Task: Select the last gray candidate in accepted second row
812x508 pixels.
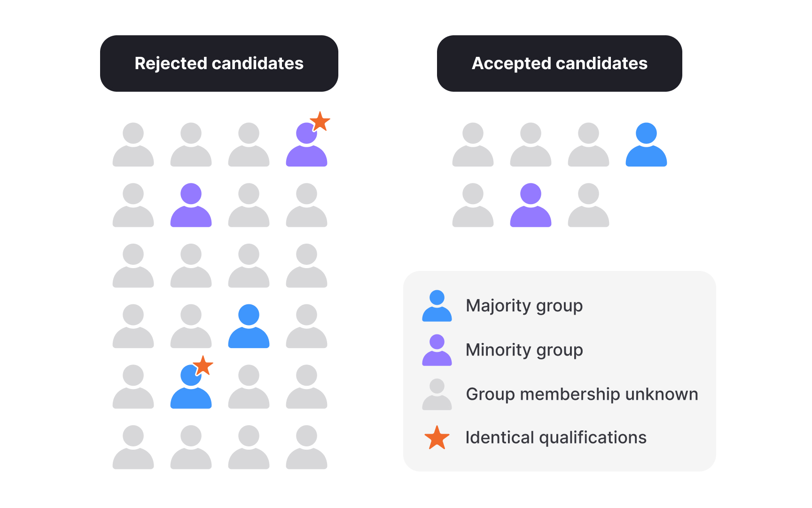Action: coord(588,205)
